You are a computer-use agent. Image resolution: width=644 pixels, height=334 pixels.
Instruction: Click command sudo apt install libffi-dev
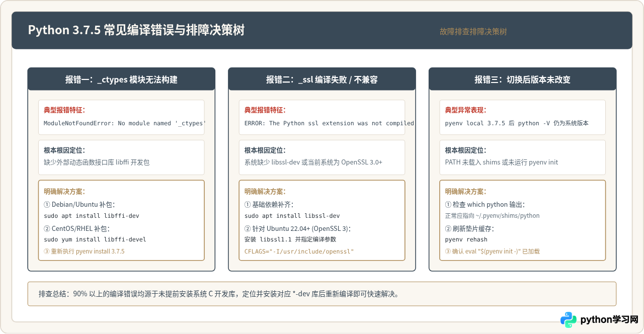tap(92, 216)
